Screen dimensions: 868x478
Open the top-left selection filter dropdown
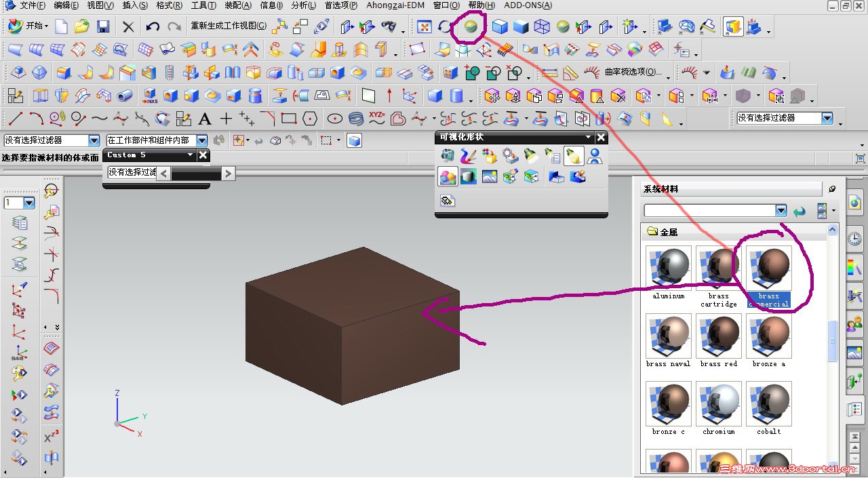point(94,140)
